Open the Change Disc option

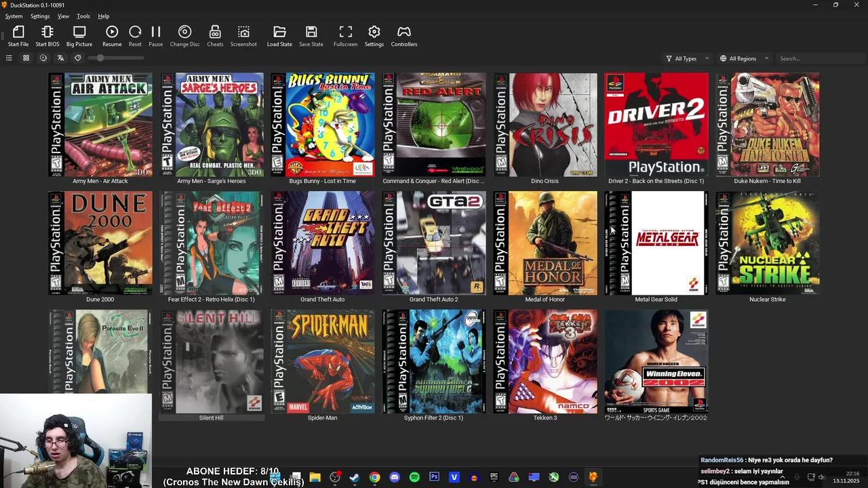click(184, 36)
